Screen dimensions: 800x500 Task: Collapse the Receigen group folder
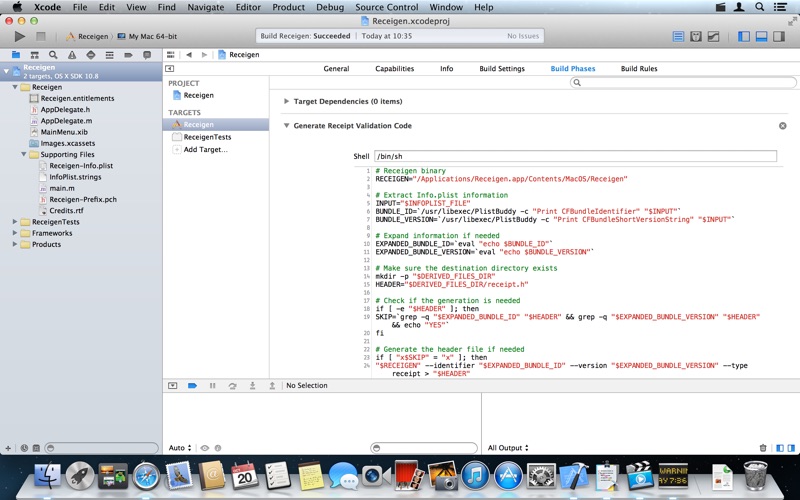click(15, 87)
